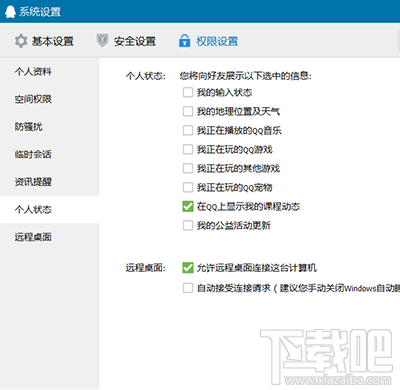Enable 我的输入状态 checkbox
This screenshot has width=400, height=390.
pos(188,92)
